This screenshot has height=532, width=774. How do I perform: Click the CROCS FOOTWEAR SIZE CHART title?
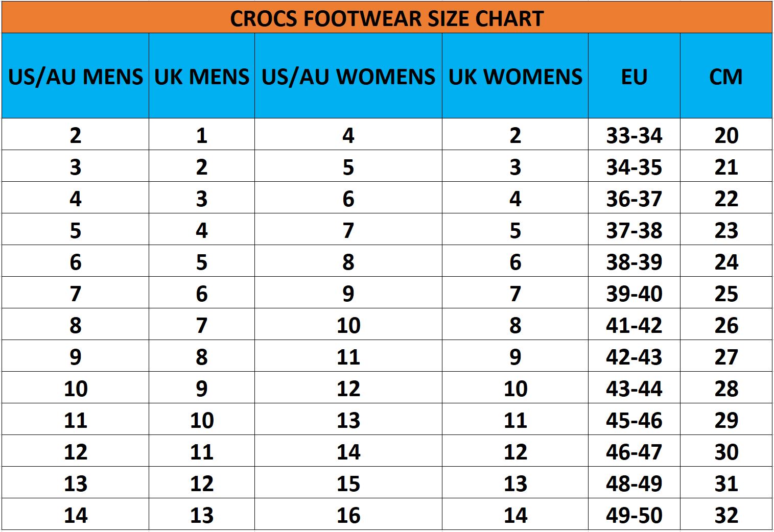pyautogui.click(x=387, y=18)
